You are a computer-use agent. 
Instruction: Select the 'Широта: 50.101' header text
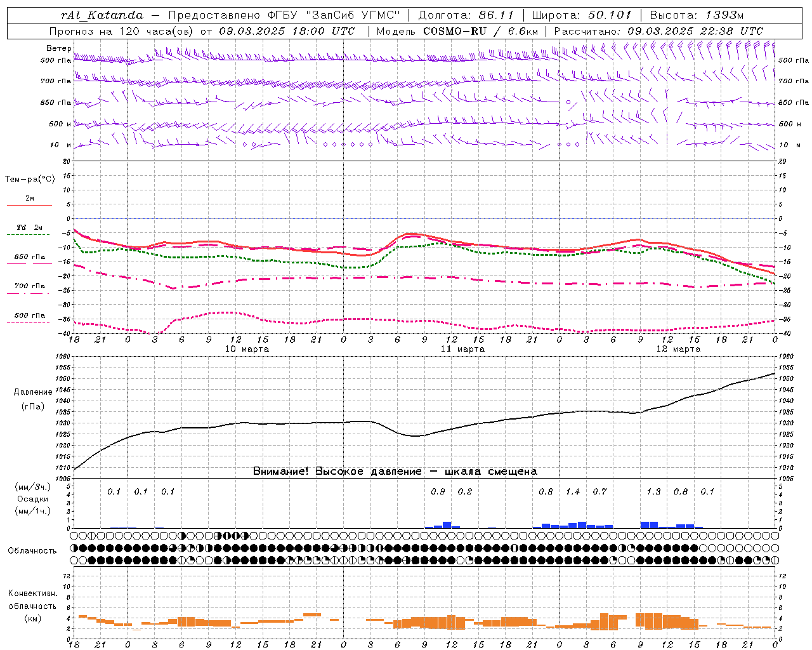(582, 15)
